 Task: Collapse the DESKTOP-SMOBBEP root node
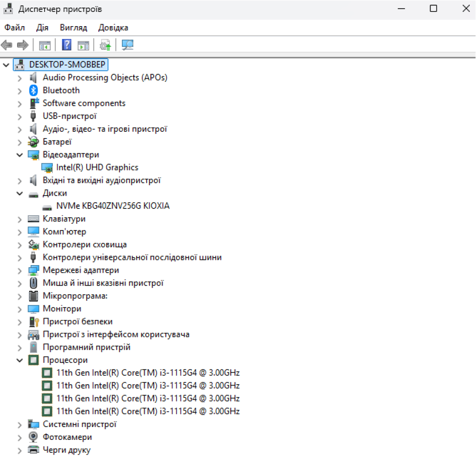click(x=6, y=64)
